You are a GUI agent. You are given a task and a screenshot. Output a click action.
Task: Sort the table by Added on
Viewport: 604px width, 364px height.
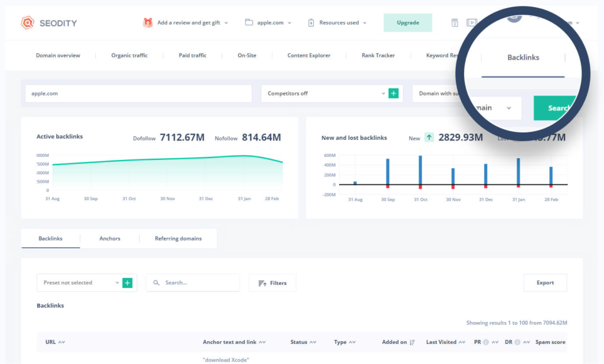398,342
